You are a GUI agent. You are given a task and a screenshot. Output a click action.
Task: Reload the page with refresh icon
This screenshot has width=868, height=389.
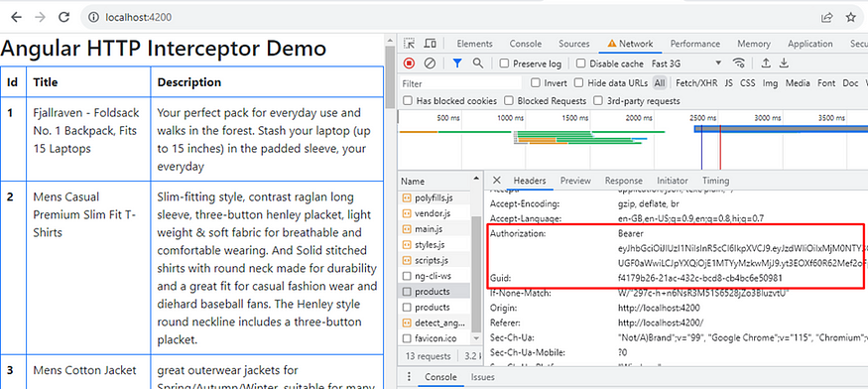63,17
